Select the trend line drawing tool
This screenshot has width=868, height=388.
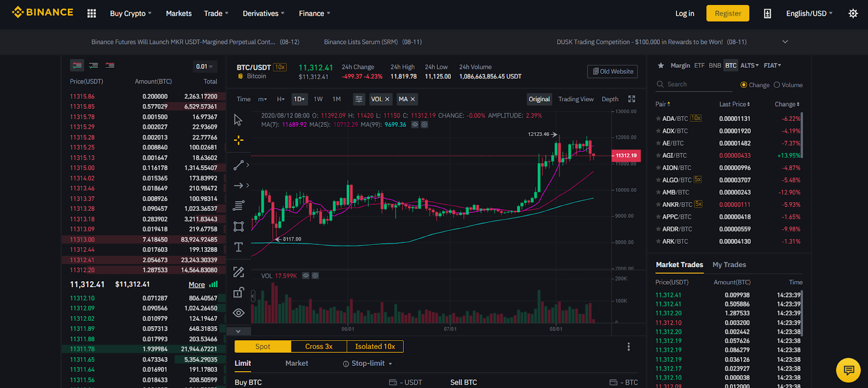pyautogui.click(x=238, y=165)
